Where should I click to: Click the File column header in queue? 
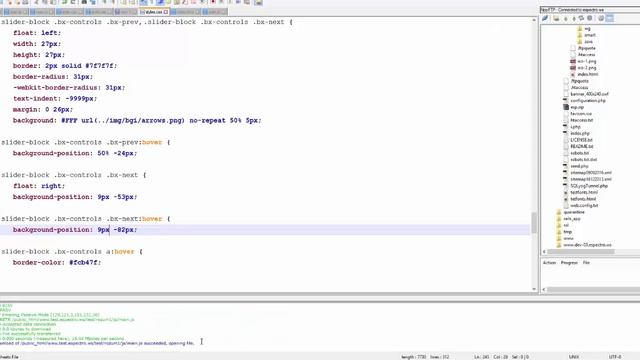click(586, 262)
